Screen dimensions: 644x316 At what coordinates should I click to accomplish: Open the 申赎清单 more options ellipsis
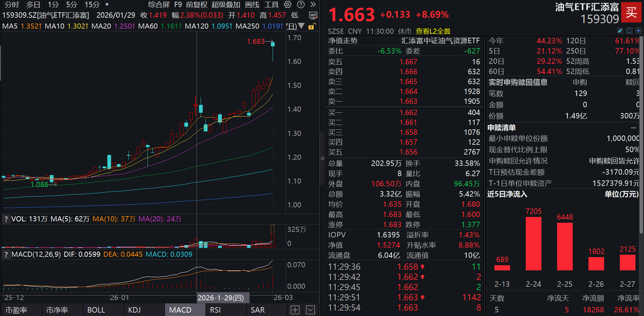pos(633,128)
